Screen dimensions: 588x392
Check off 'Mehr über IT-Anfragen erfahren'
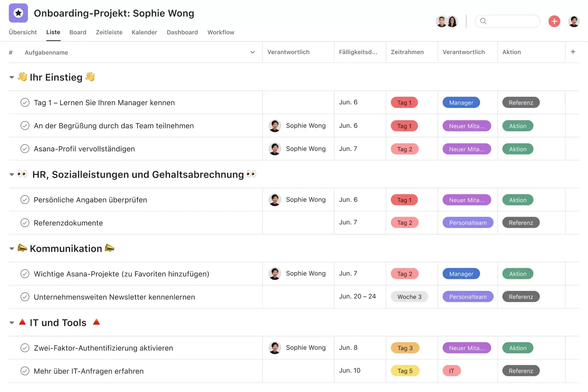[x=25, y=371]
